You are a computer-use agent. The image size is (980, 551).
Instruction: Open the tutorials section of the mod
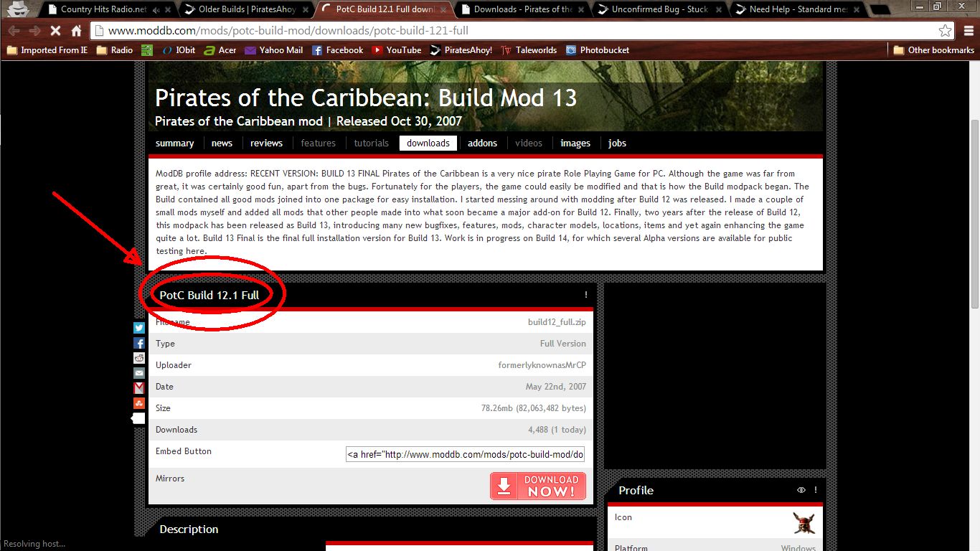coord(371,143)
